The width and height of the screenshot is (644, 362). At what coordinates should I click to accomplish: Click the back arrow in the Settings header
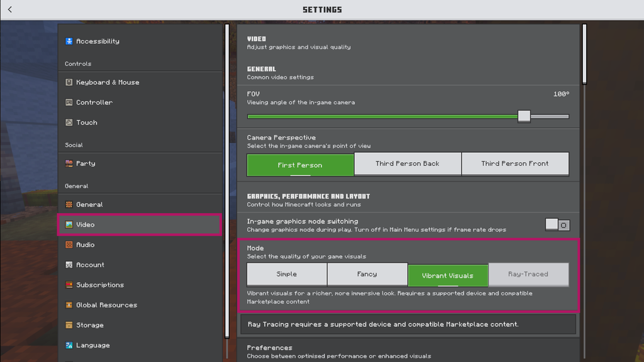10,9
